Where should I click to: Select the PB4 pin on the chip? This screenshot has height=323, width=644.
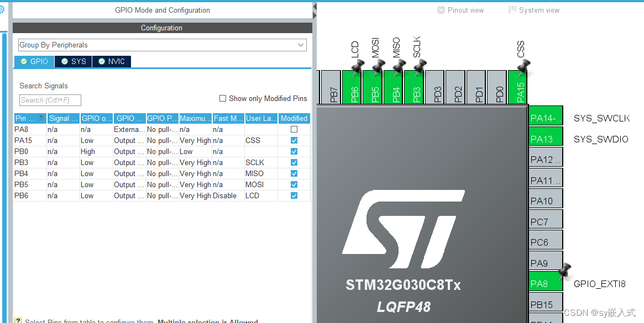coord(393,87)
